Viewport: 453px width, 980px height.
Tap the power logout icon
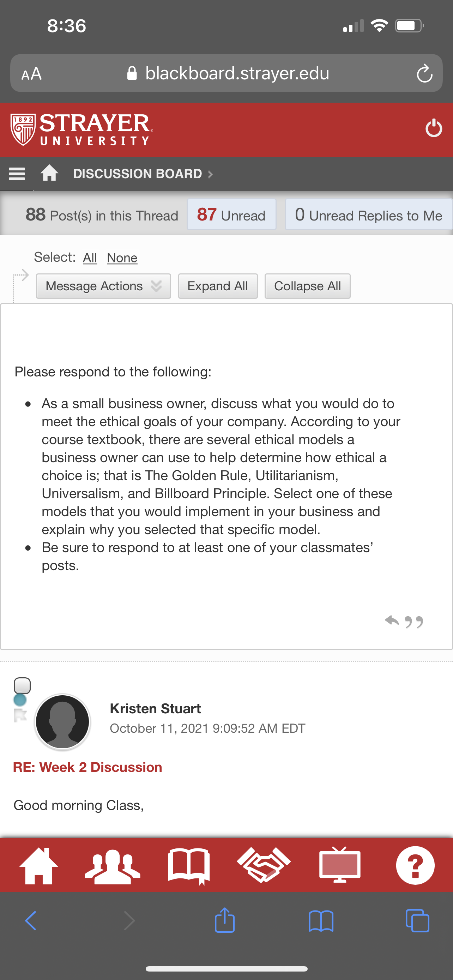(434, 128)
